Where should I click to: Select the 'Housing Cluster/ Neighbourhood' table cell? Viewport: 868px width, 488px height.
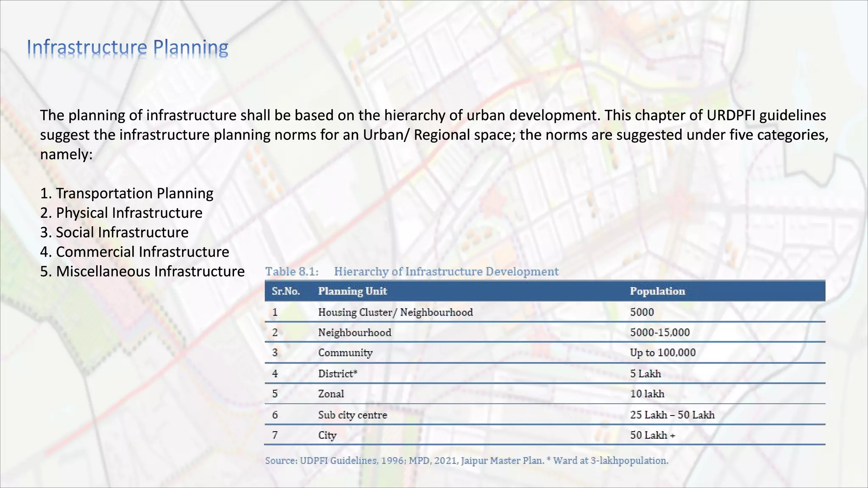point(395,313)
